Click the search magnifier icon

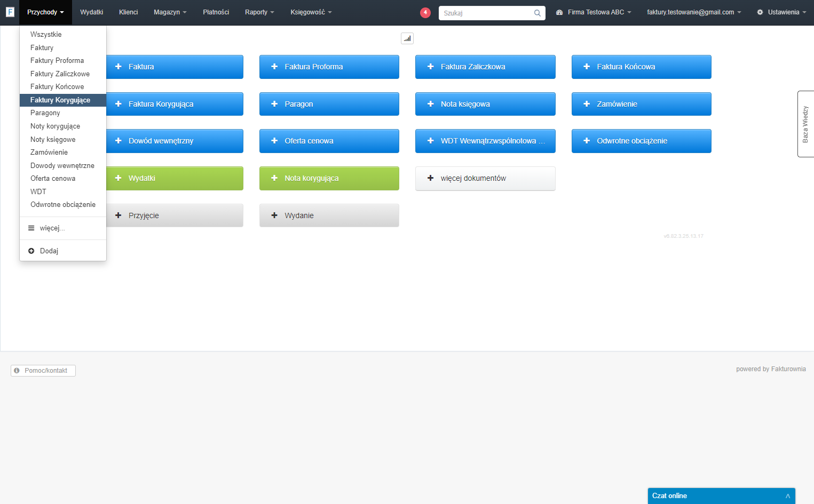pyautogui.click(x=538, y=13)
